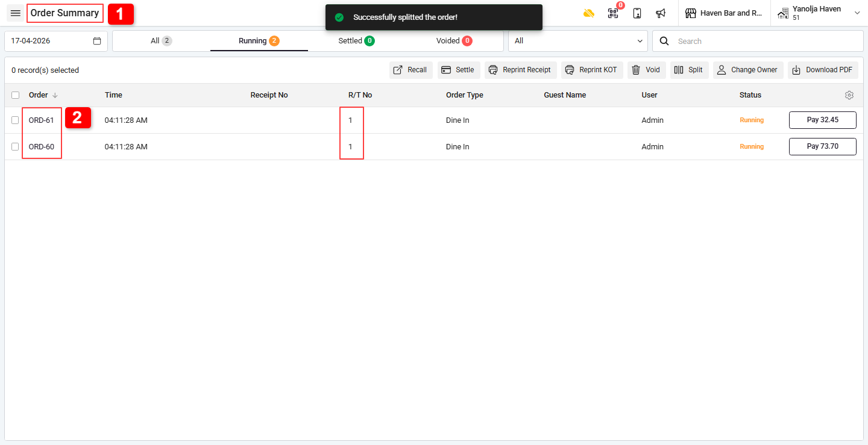Click the Receipt No column header

pyautogui.click(x=269, y=95)
